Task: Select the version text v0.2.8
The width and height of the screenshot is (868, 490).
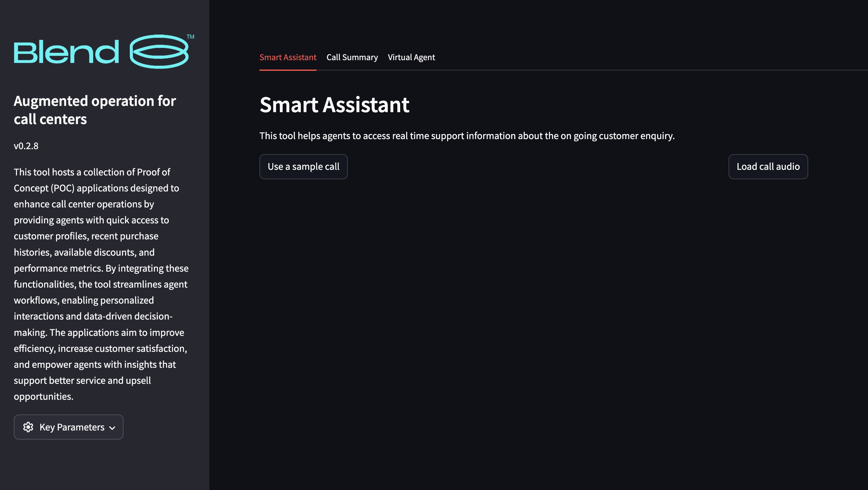Action: tap(26, 146)
